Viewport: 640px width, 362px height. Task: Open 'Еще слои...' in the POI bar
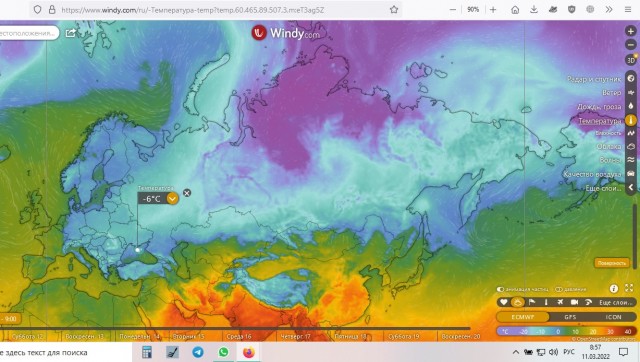pyautogui.click(x=616, y=302)
